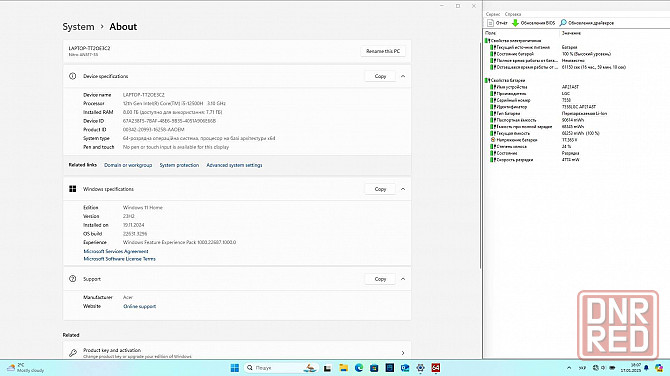Click the battery icon in the system tray
The height and width of the screenshot is (376, 670).
612,368
